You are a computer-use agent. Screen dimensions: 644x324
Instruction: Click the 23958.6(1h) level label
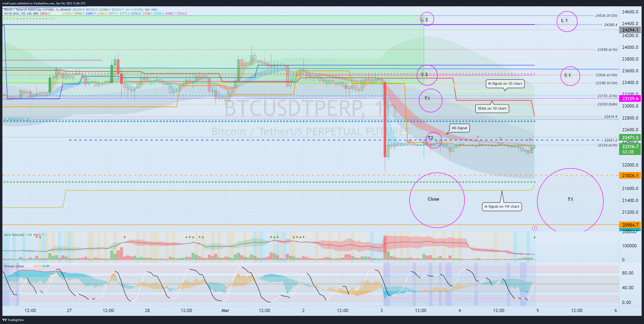[607, 50]
